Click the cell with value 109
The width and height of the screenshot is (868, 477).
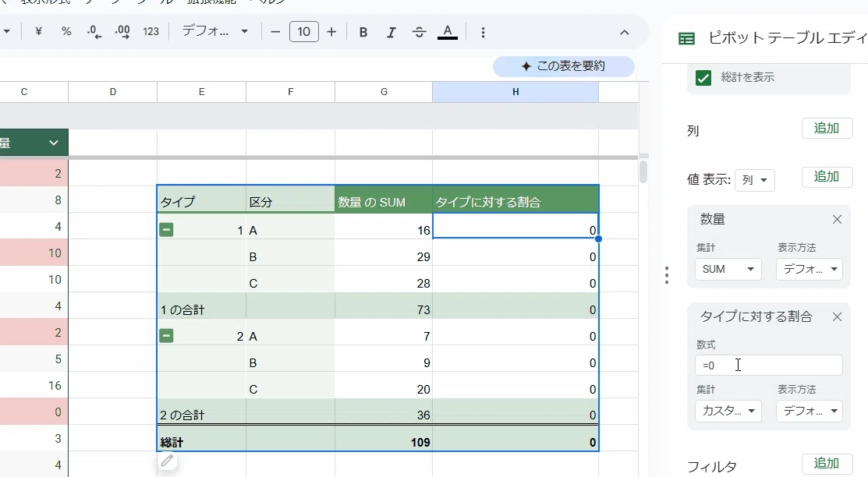coord(384,439)
